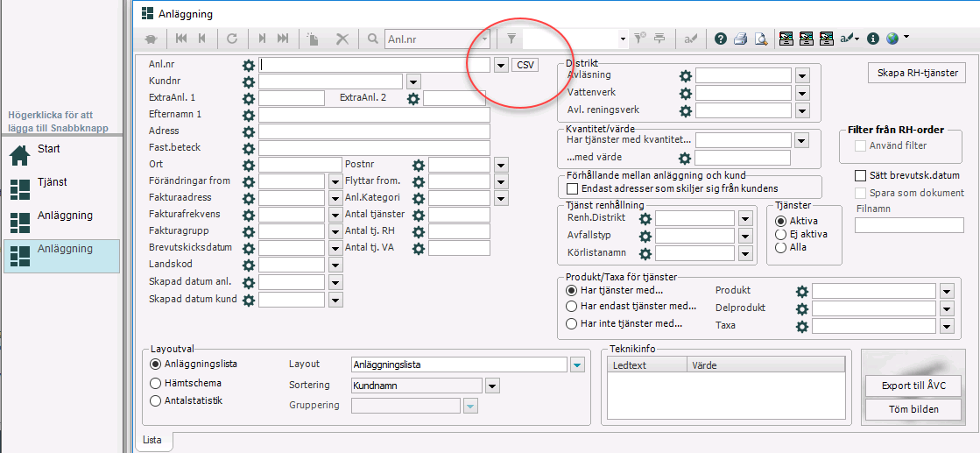Click the magnifier search icon

pos(372,39)
